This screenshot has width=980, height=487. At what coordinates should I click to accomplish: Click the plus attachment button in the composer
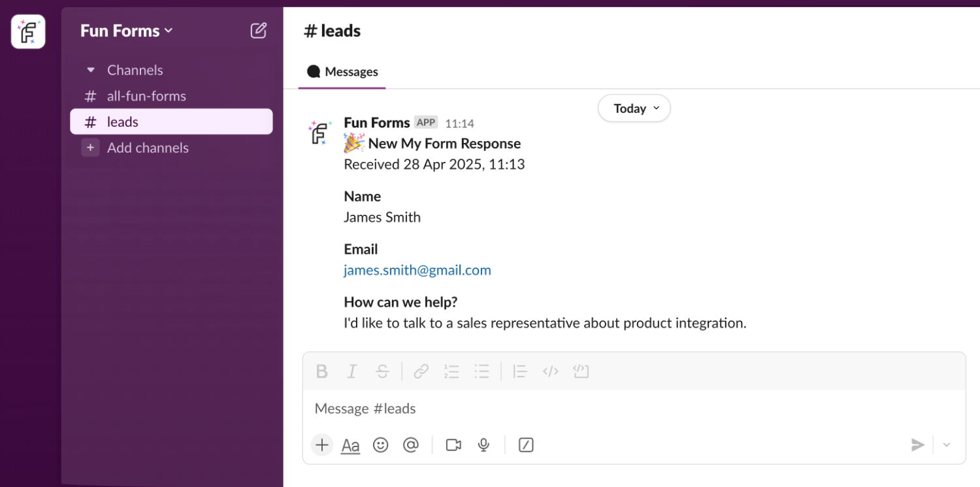pyautogui.click(x=322, y=445)
